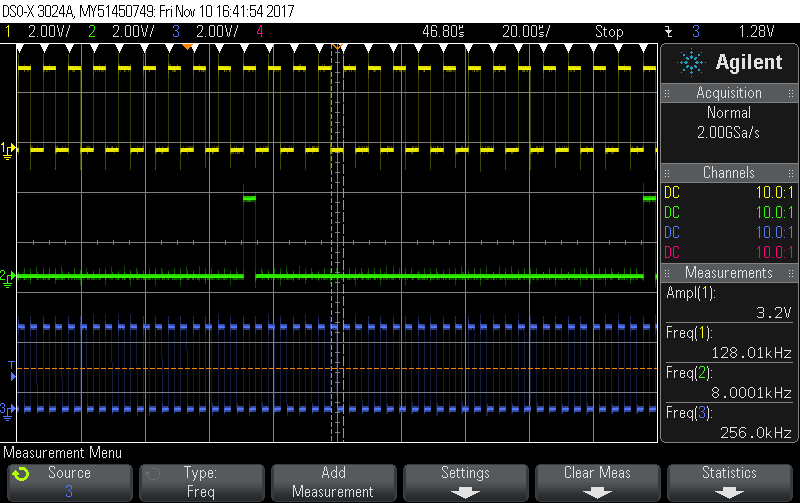
Task: Click the Freq(3) measurement label
Action: tap(689, 413)
